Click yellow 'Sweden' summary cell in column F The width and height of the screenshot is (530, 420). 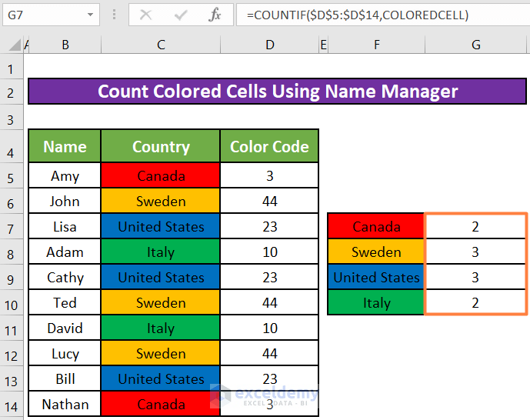pyautogui.click(x=376, y=252)
